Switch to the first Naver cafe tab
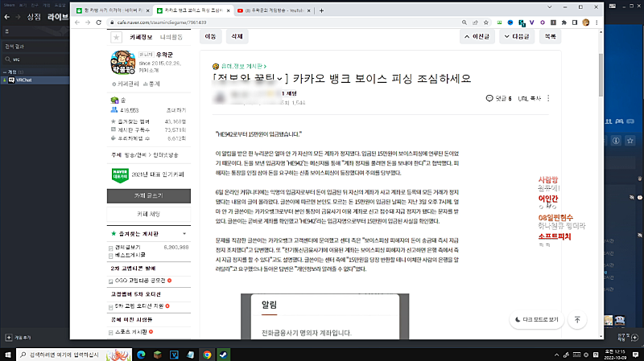Screen dimensions: 644x361 [112, 10]
